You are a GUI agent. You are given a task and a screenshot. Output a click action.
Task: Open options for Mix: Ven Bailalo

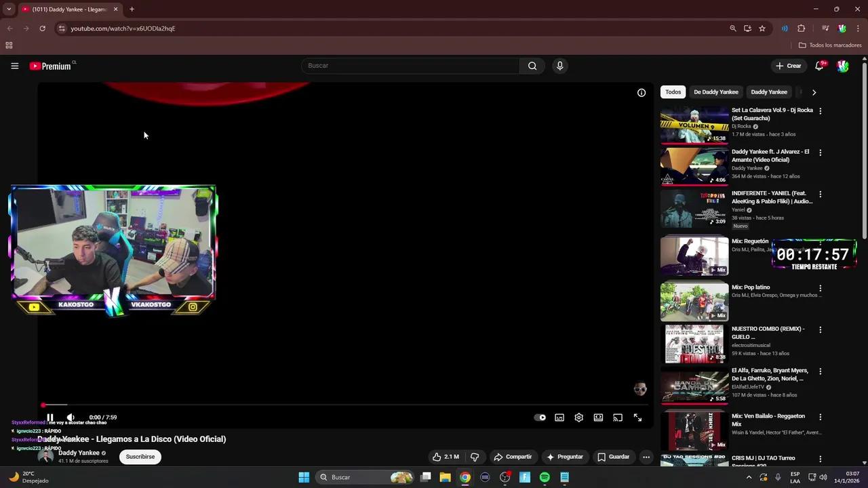tap(821, 417)
